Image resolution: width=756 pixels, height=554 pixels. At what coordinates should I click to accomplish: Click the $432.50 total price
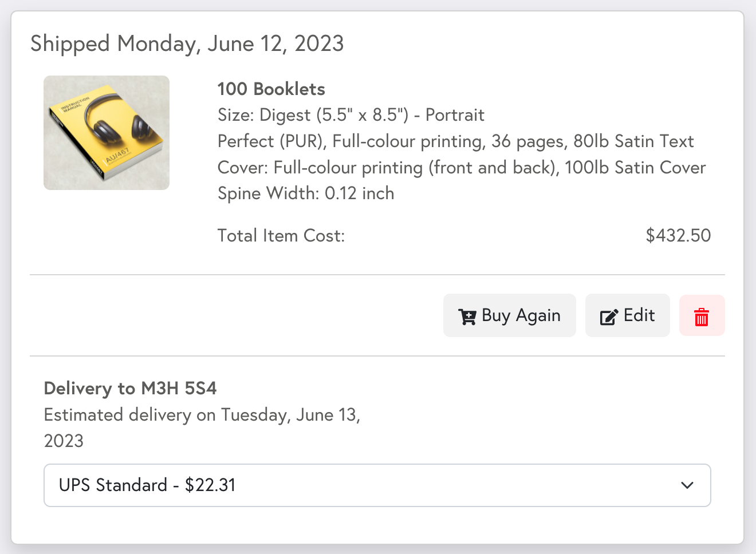coord(678,235)
